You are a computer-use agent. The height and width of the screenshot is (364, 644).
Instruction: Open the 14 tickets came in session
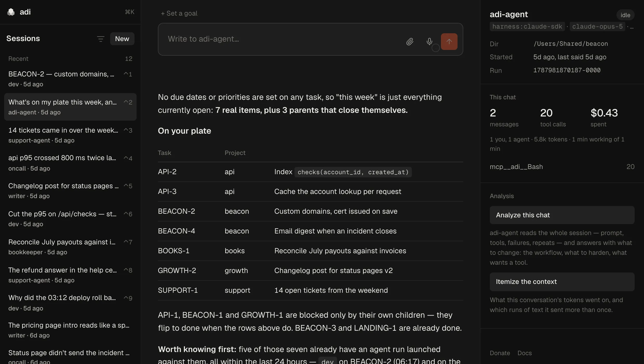70,135
